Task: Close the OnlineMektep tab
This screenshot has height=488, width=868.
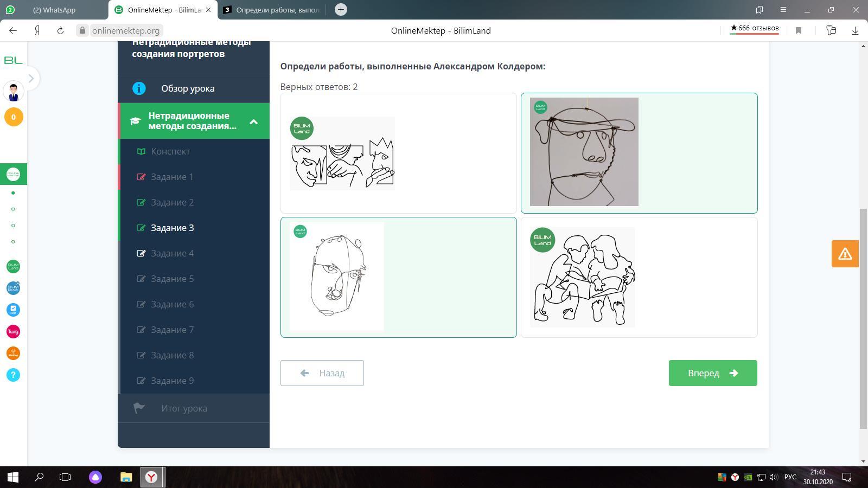Action: pyautogui.click(x=208, y=10)
